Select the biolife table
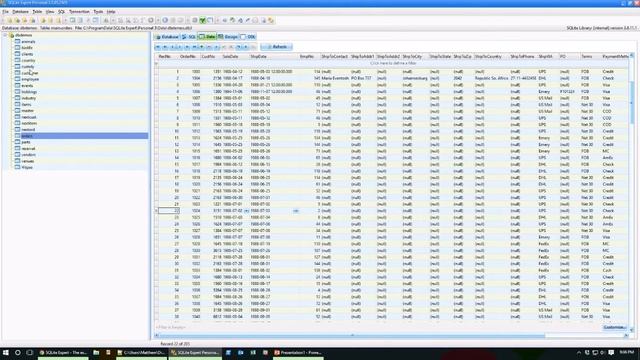Screen dimensions: 640x360 coord(27,48)
